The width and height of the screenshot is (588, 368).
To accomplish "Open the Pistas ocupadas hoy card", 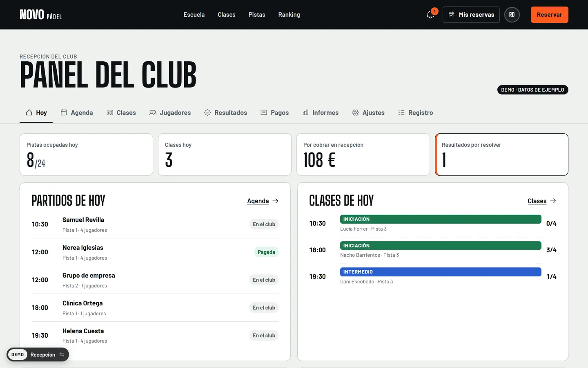I will [86, 155].
